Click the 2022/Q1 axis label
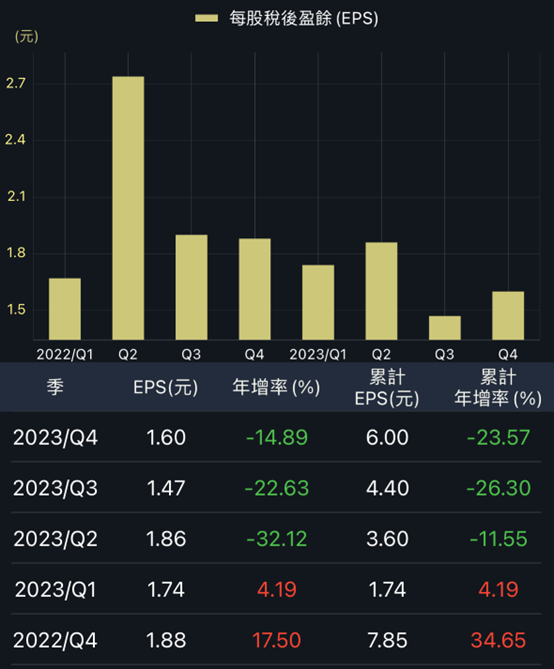The width and height of the screenshot is (554, 669). pos(65,354)
